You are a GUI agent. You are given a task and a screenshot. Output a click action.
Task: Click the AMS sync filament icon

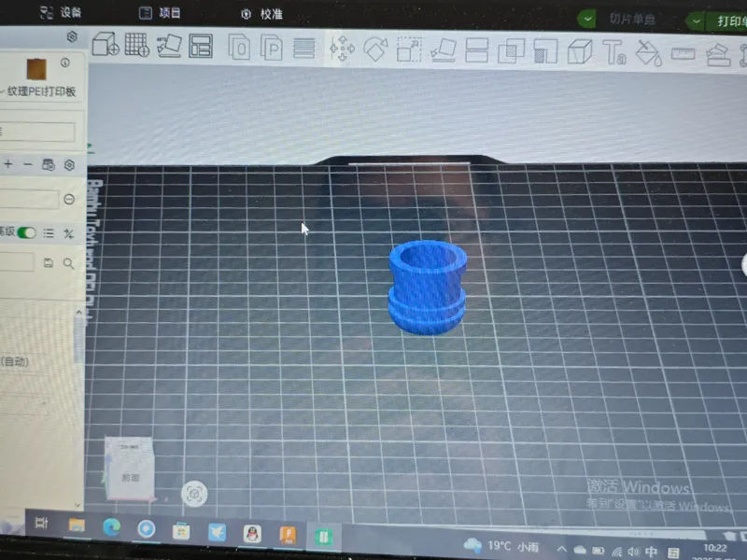tap(49, 165)
